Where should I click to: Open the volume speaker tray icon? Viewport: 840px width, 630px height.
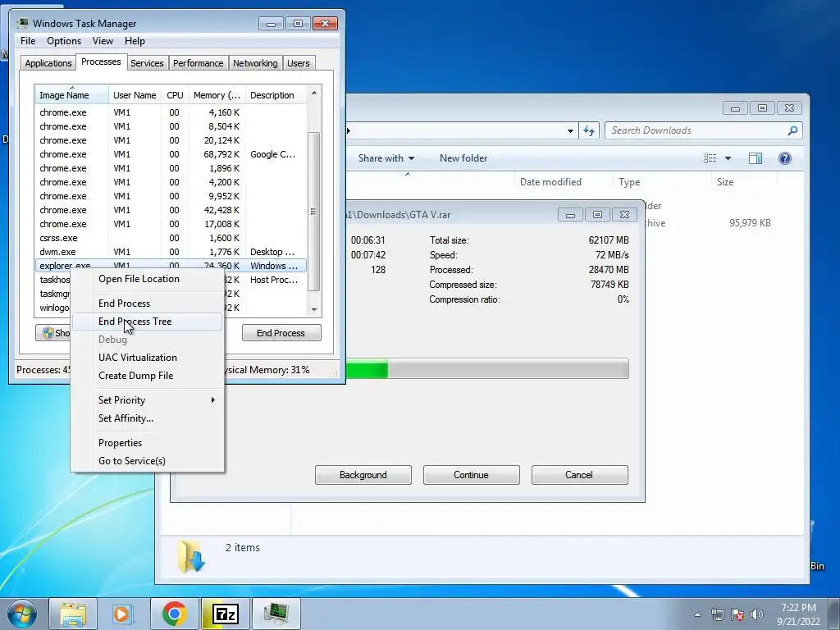point(757,614)
